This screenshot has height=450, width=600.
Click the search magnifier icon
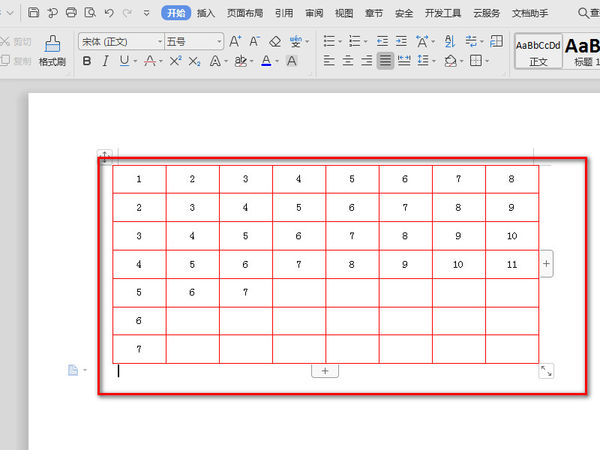pos(583,13)
